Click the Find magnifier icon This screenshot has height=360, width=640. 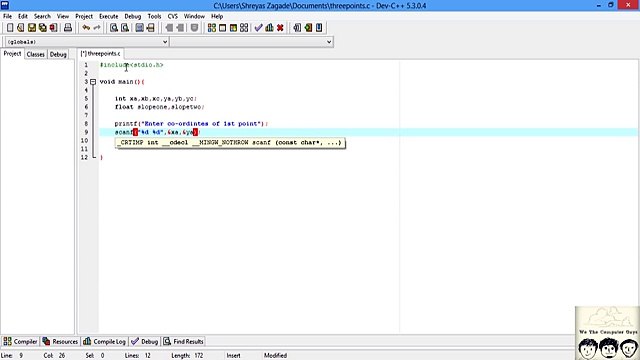[x=114, y=28]
